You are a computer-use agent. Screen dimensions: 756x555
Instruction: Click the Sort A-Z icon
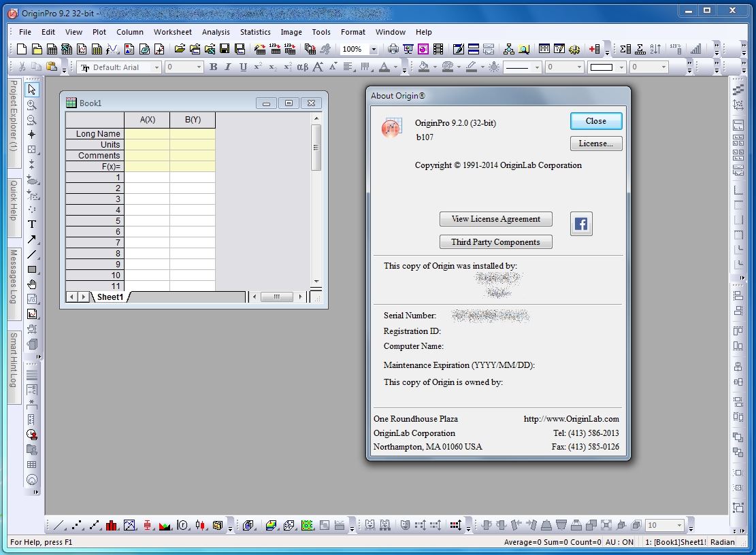click(655, 49)
